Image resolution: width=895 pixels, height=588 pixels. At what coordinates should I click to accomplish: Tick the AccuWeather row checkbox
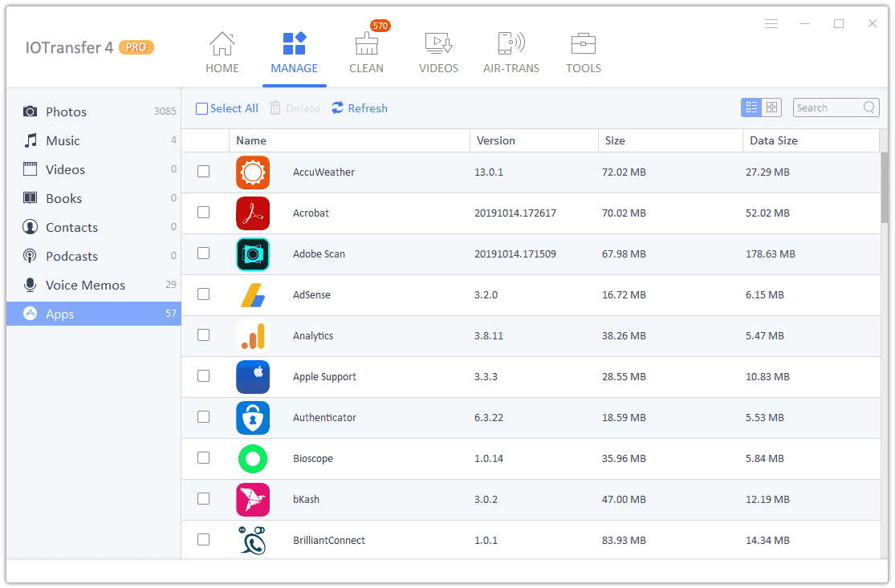coord(203,172)
